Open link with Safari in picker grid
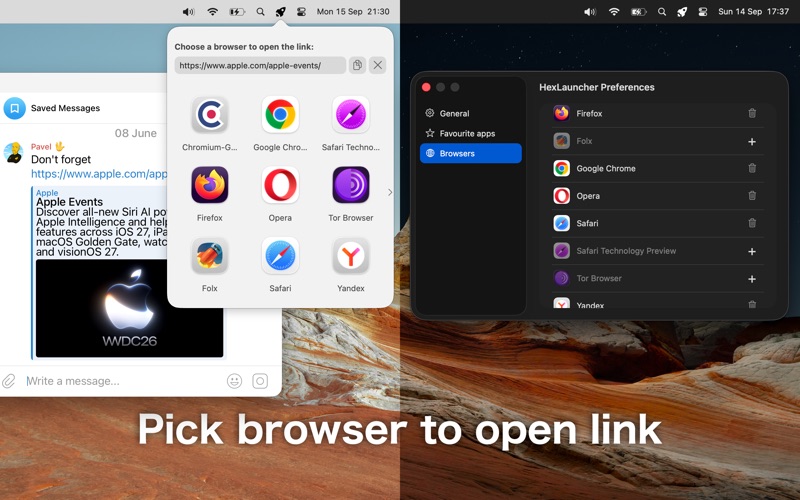Image resolution: width=800 pixels, height=500 pixels. coord(280,256)
